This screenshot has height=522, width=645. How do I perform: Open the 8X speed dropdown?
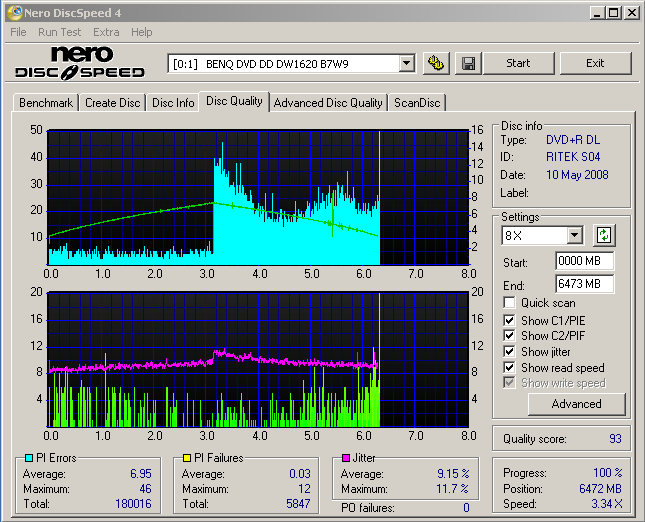[574, 236]
